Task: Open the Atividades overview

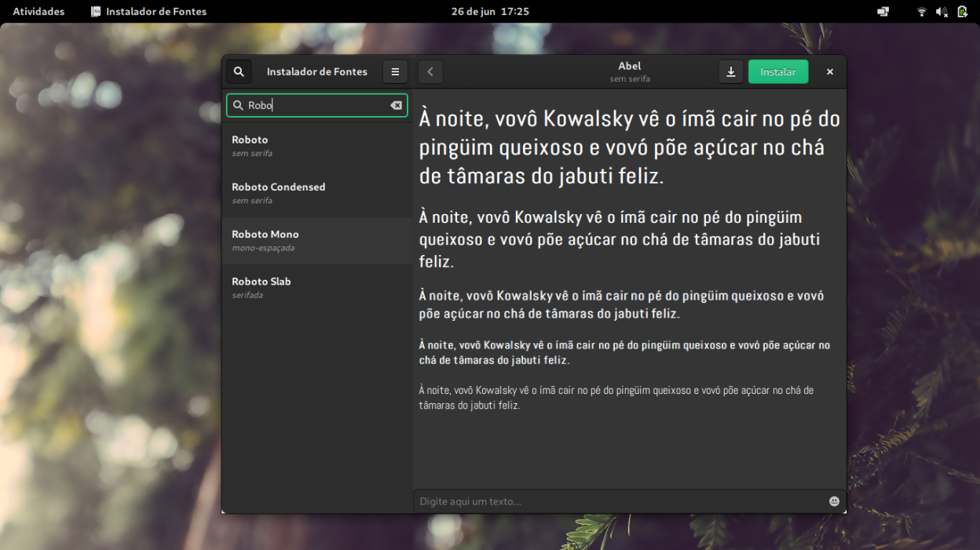Action: (38, 12)
